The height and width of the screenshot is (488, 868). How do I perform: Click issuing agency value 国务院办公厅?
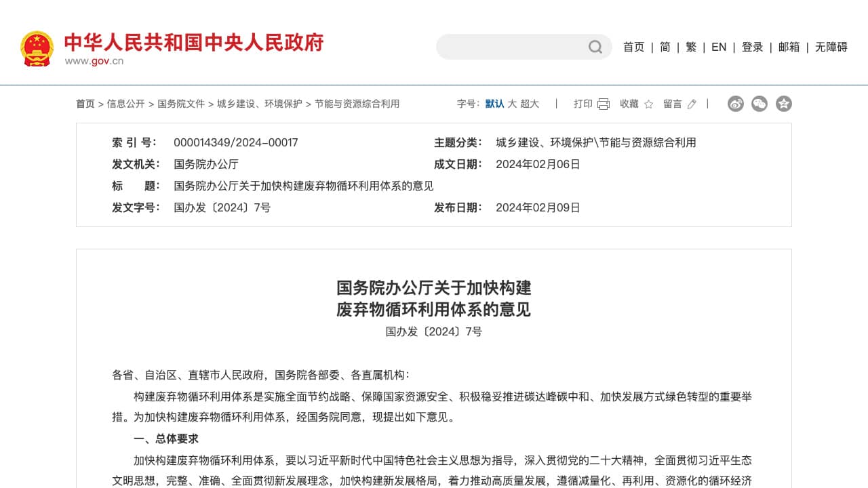tap(206, 164)
